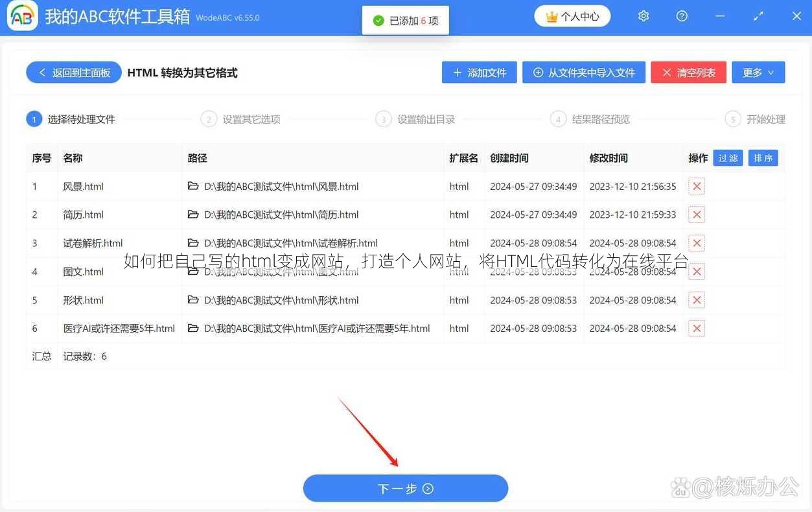Remove 简历.html using its red X icon

click(x=697, y=215)
